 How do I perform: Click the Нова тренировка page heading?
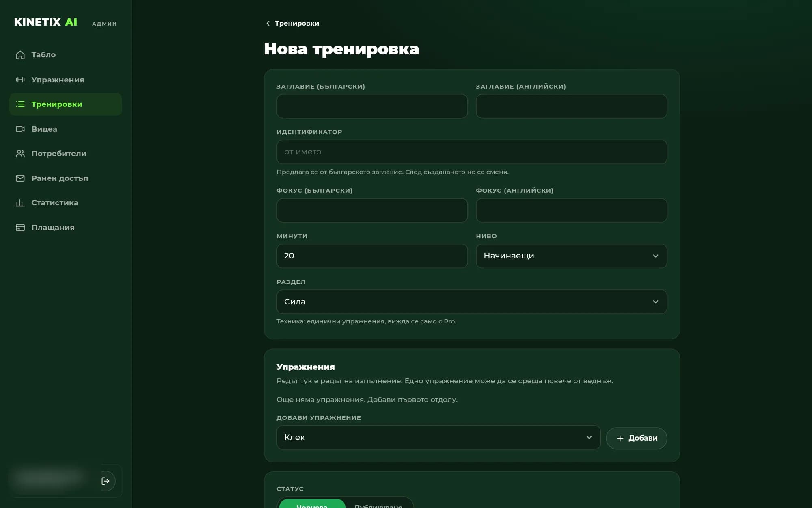341,49
